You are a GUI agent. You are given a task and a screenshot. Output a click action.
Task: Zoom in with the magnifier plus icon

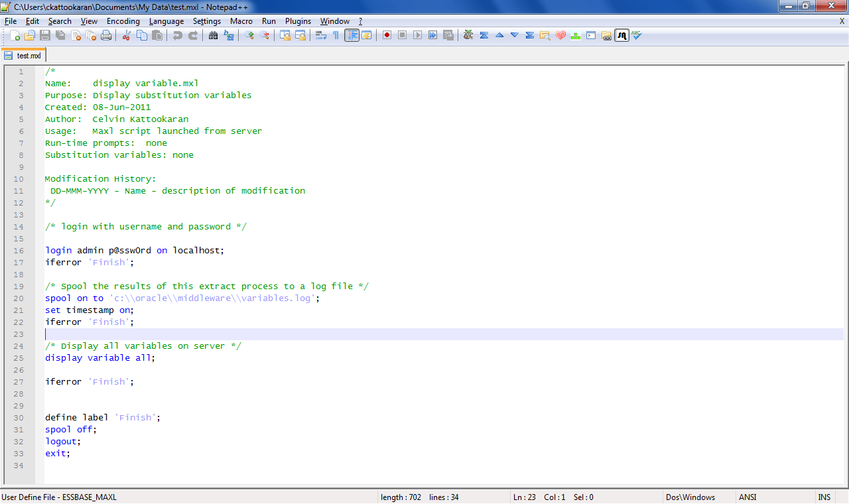(249, 35)
